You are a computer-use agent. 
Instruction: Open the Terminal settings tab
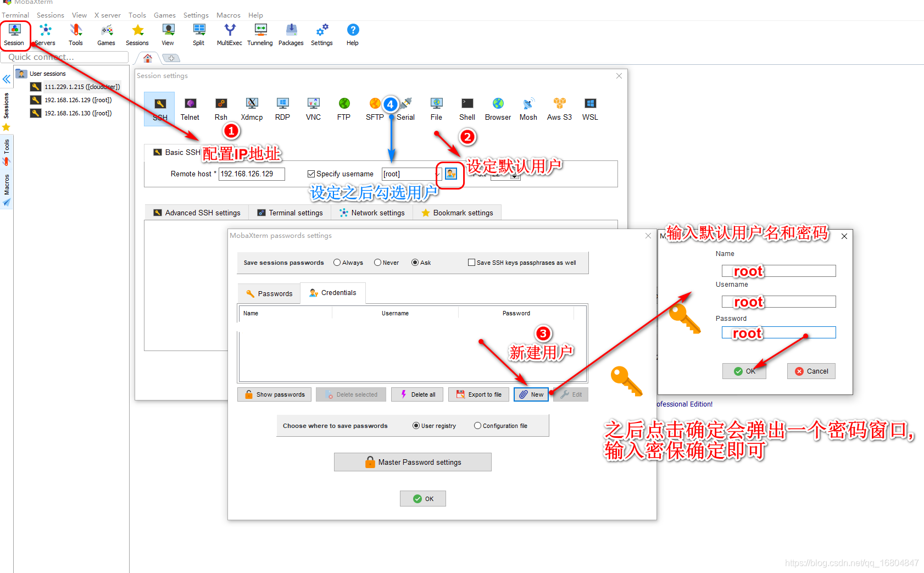[290, 213]
